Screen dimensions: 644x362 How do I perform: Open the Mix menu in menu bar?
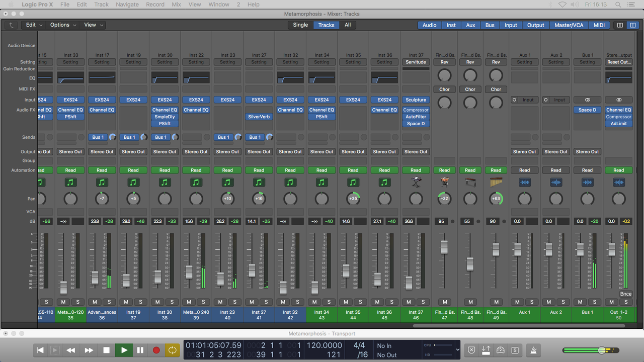pyautogui.click(x=176, y=5)
